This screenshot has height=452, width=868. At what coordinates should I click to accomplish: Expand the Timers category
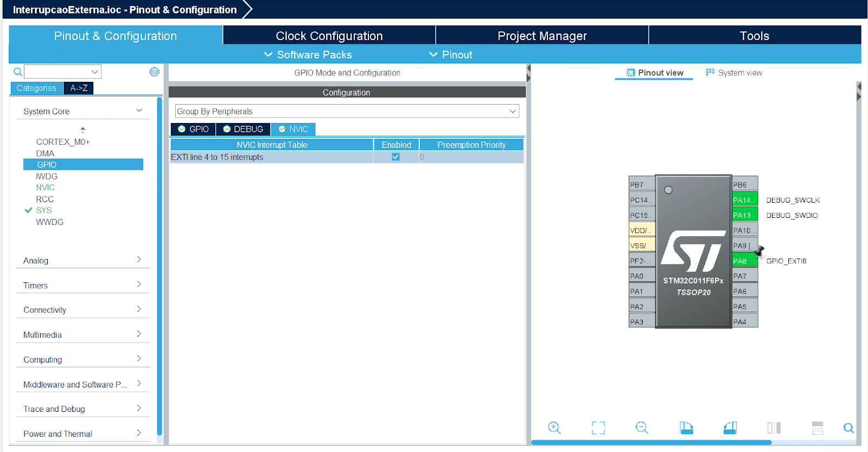[81, 285]
